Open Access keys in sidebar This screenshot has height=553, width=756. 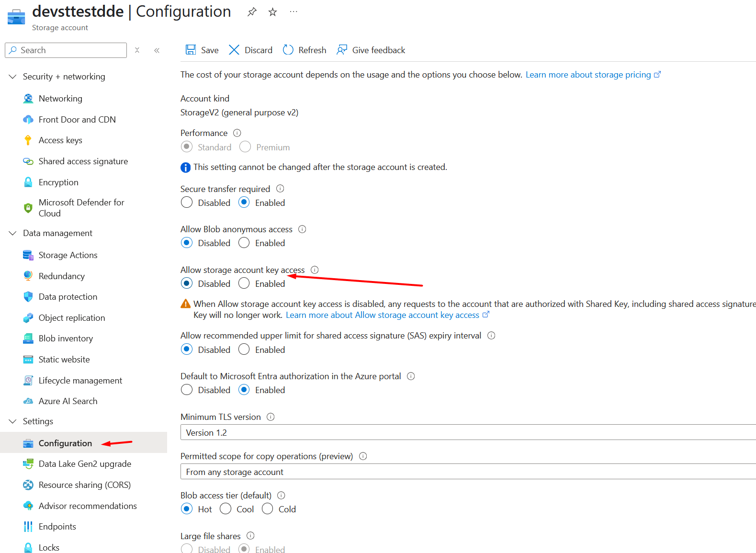click(60, 140)
